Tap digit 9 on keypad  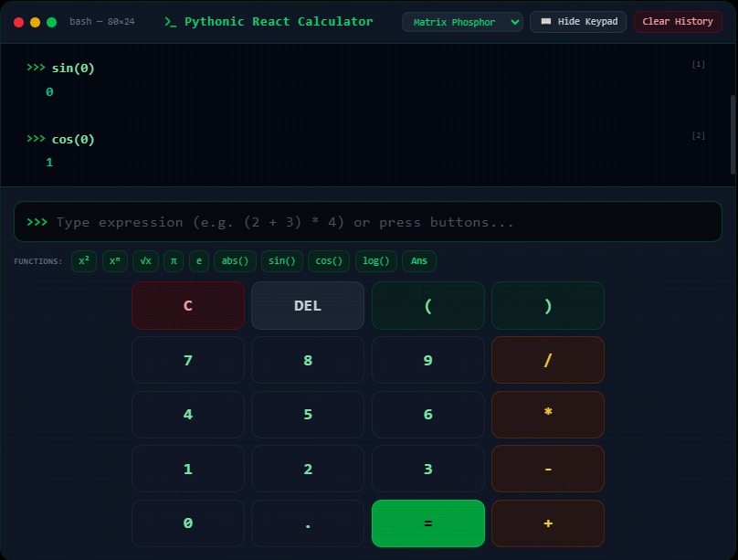point(427,360)
